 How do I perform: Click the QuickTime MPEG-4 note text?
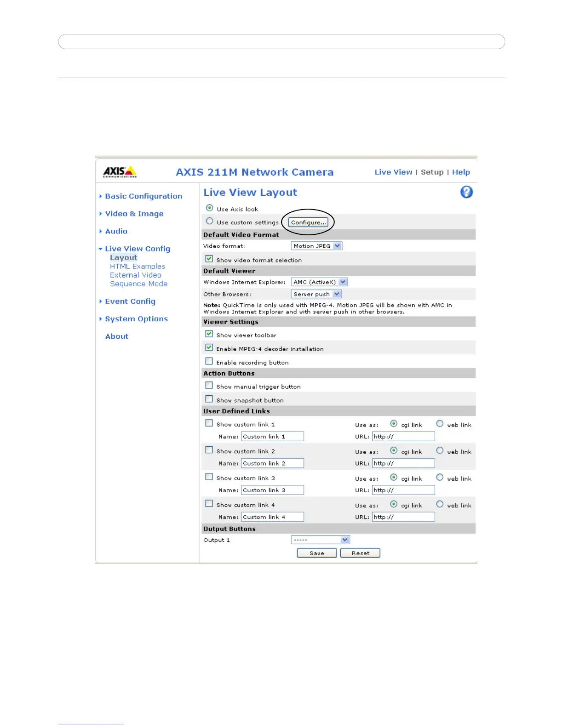pyautogui.click(x=327, y=308)
